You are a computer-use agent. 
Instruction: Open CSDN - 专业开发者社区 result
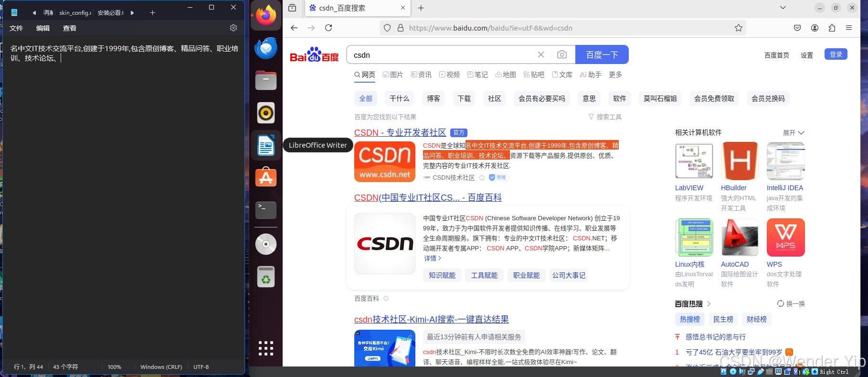400,132
